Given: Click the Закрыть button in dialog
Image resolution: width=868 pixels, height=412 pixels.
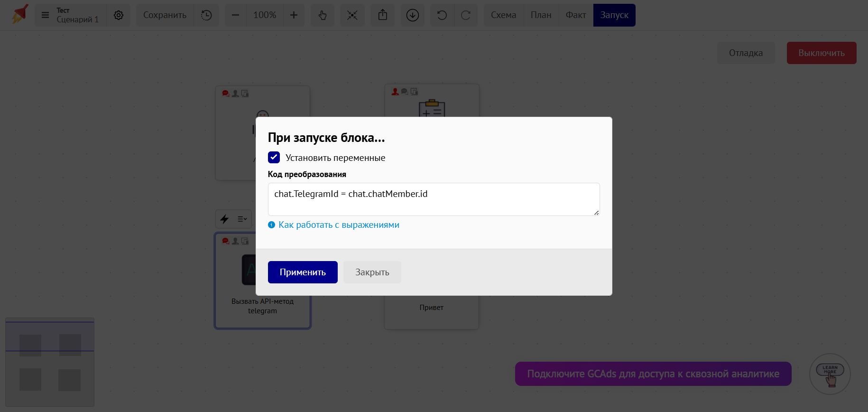Looking at the screenshot, I should [372, 272].
